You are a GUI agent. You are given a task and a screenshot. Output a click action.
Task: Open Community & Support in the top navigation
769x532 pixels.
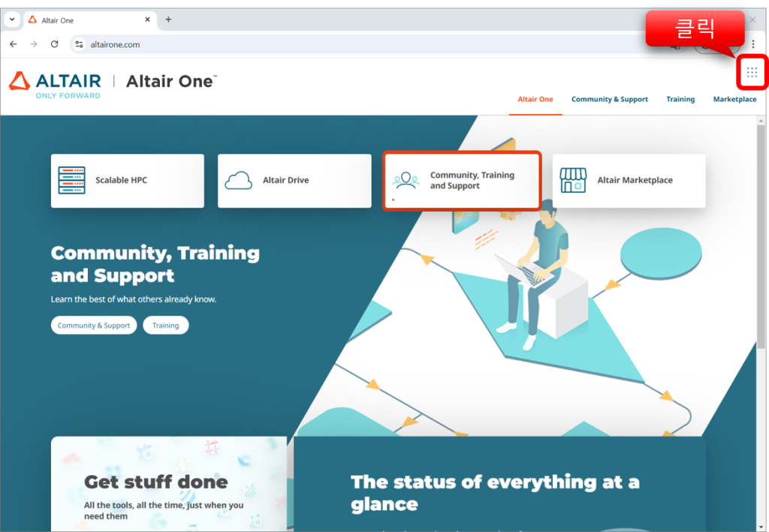610,99
